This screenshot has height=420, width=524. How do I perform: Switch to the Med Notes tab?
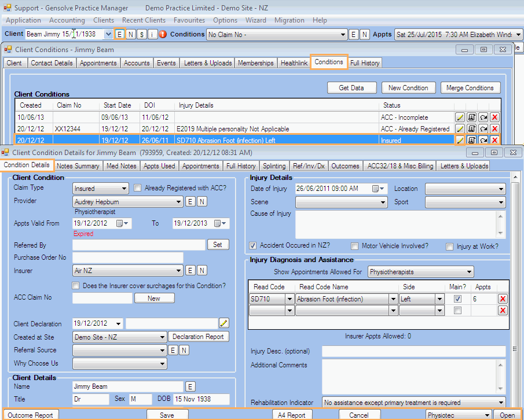tap(122, 166)
